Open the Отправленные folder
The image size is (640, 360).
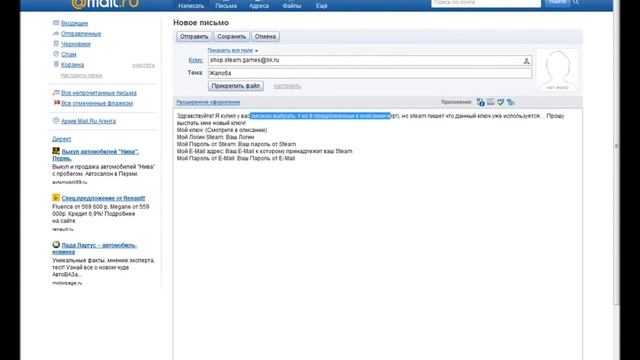(x=81, y=33)
